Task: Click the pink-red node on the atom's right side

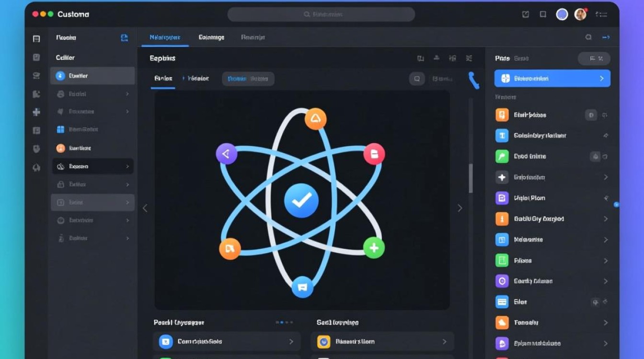Action: 374,154
